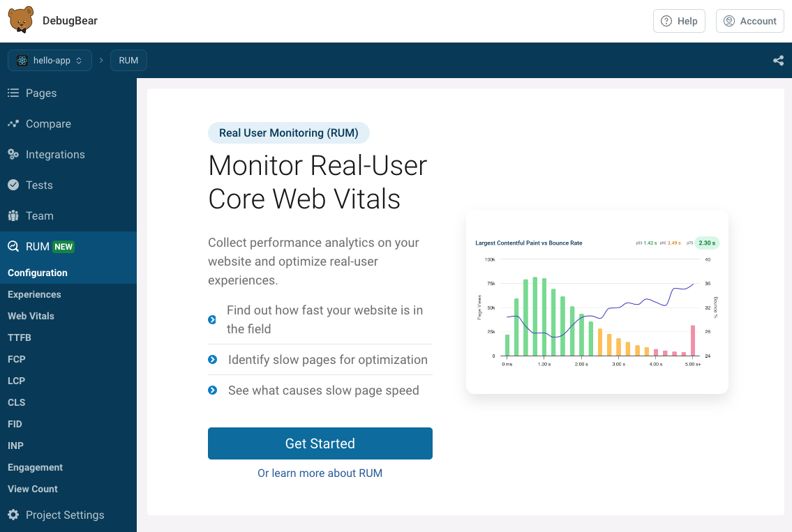Select Configuration under RUM

tap(68, 273)
